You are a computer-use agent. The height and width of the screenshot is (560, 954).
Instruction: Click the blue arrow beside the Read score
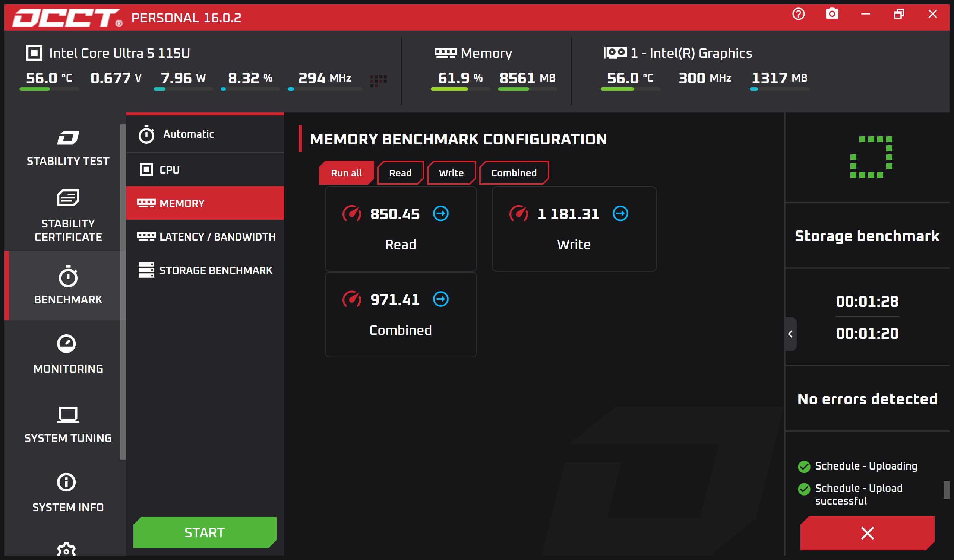click(440, 214)
